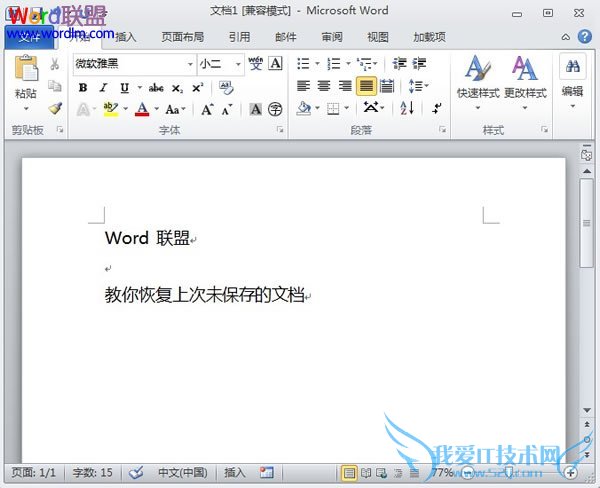This screenshot has height=488, width=600.
Task: Toggle character shading
Action: pyautogui.click(x=256, y=109)
